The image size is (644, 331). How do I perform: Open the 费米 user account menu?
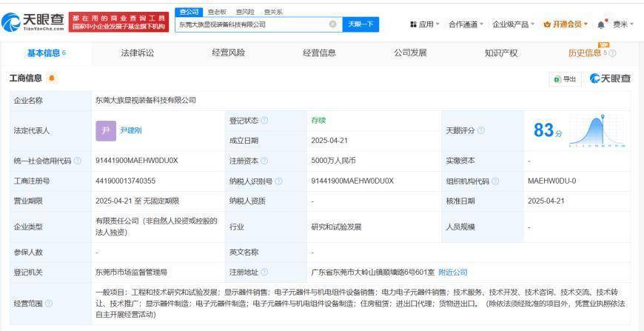coord(623,24)
